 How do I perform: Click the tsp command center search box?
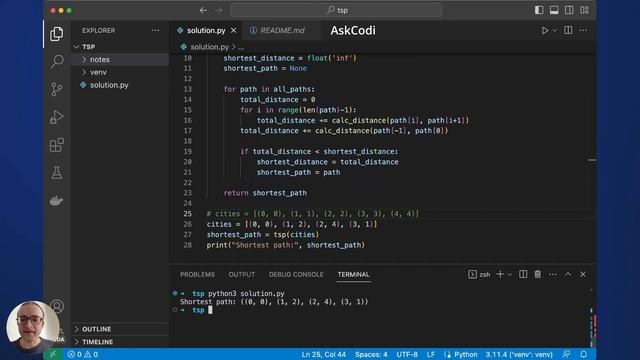pyautogui.click(x=336, y=10)
